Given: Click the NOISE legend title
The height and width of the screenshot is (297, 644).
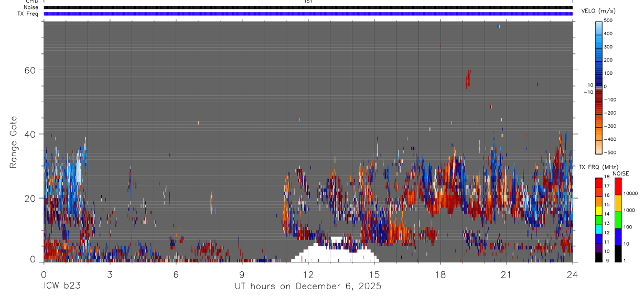Looking at the screenshot, I should point(620,173).
